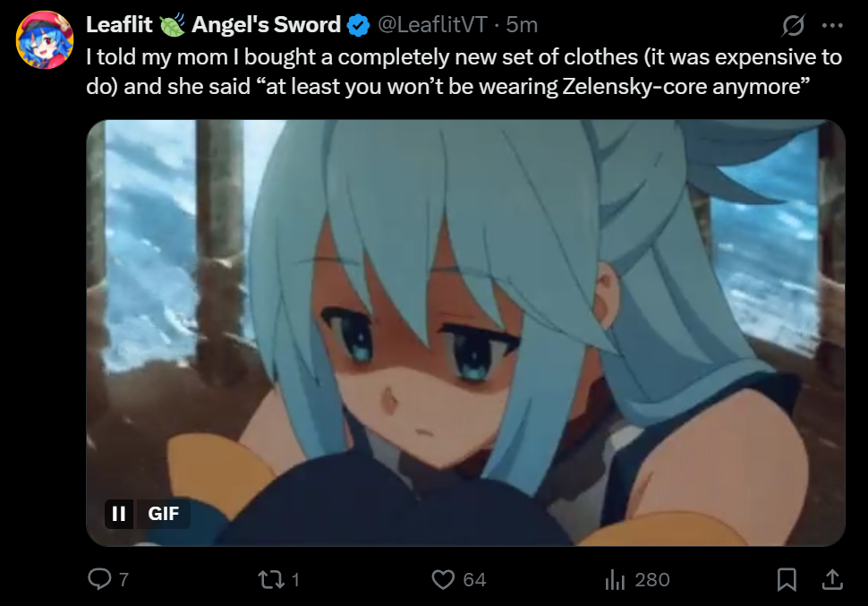This screenshot has height=606, width=868.
Task: Click the reply count number 7
Action: 124,580
